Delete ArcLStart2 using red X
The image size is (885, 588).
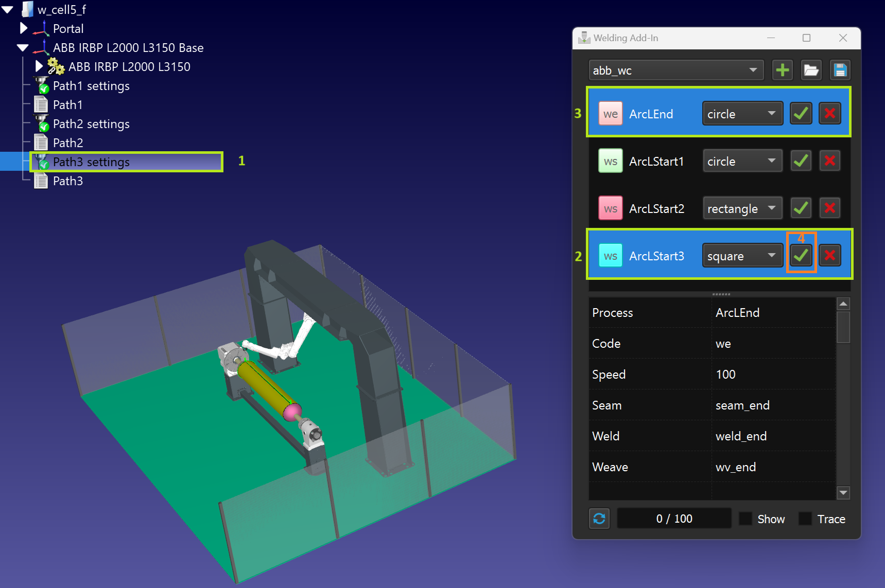pos(829,208)
